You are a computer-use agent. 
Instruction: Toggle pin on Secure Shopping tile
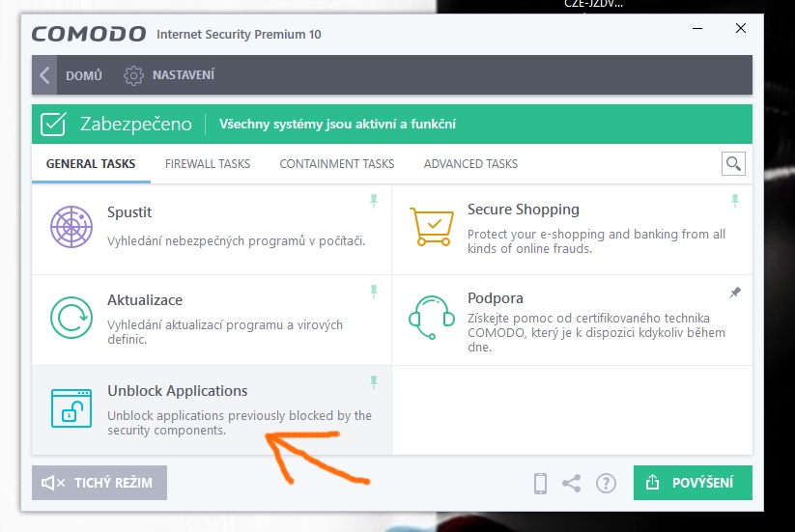(735, 201)
